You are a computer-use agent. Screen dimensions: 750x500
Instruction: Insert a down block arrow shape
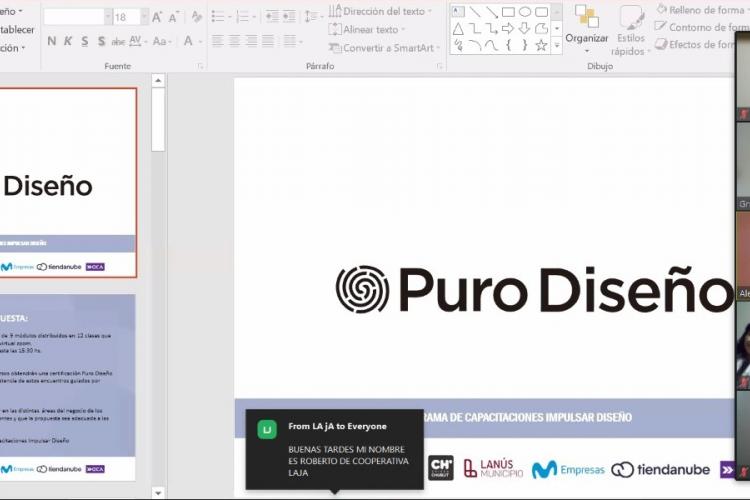525,29
